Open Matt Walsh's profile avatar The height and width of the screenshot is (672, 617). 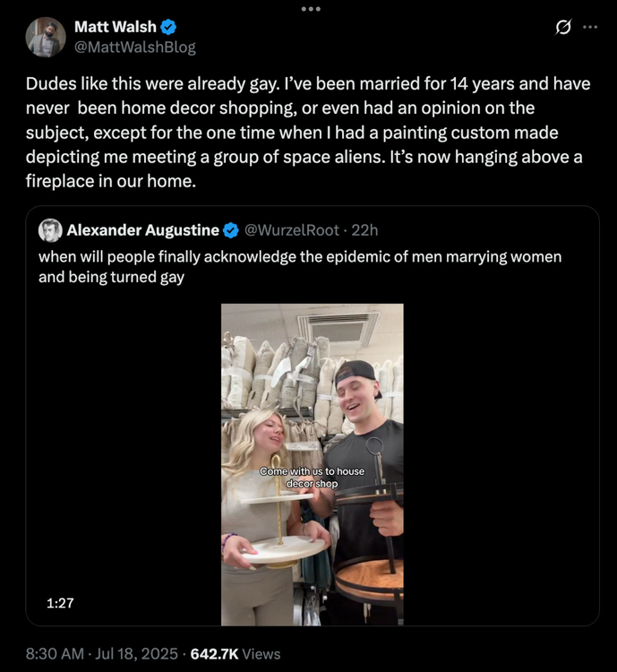(46, 37)
